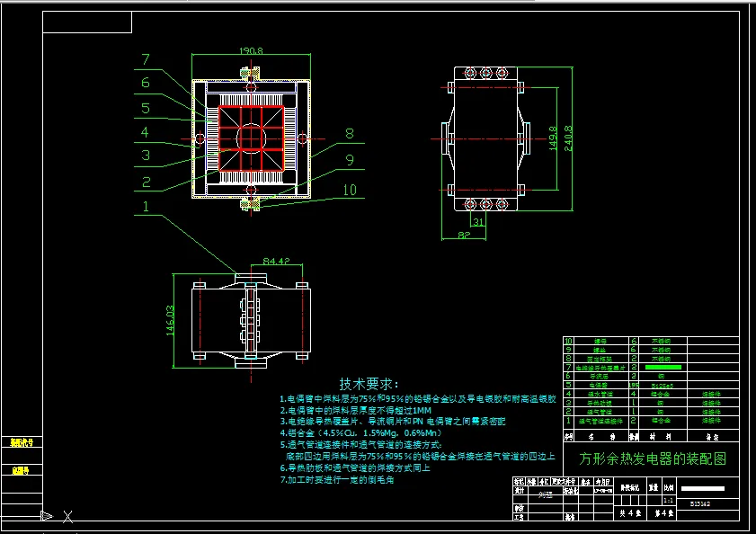This screenshot has width=756, height=534.
Task: Select the 190.8 width dimension text
Action: [251, 50]
